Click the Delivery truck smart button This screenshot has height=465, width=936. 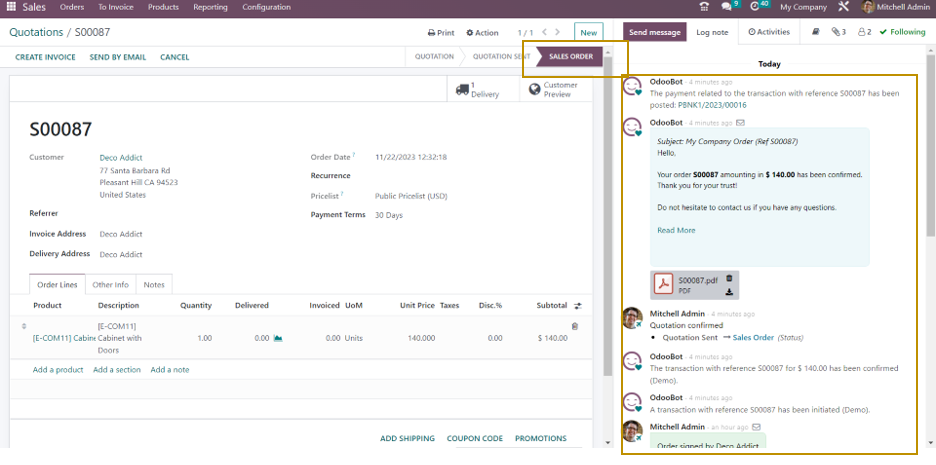(477, 90)
